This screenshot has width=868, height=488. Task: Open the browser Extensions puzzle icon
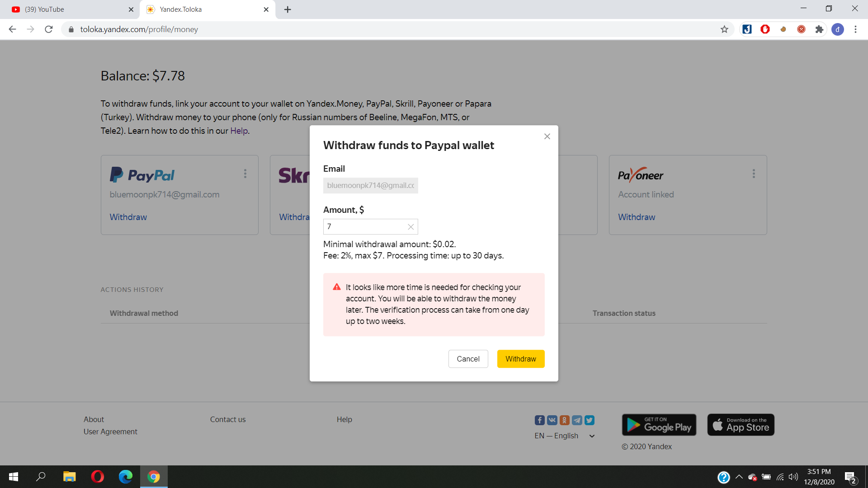[819, 29]
